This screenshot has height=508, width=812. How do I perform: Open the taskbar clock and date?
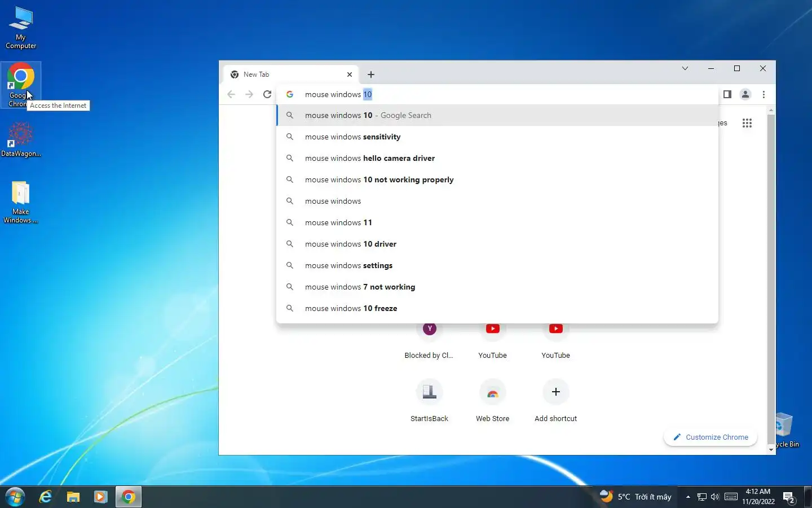tap(758, 497)
